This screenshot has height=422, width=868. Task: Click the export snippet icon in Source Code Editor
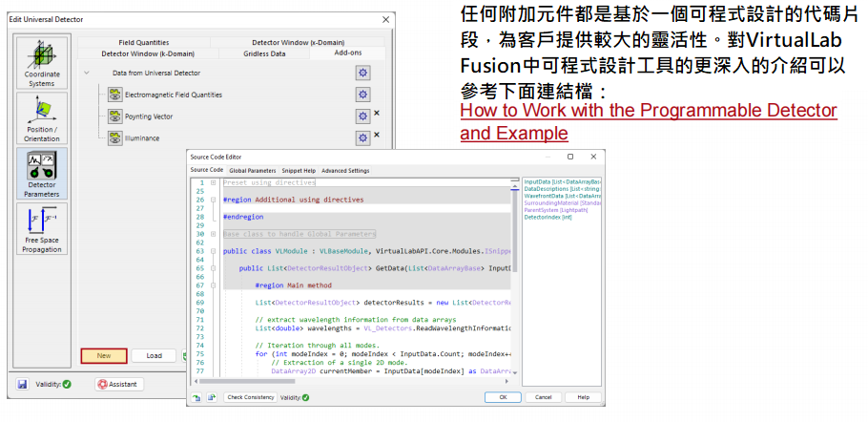211,397
